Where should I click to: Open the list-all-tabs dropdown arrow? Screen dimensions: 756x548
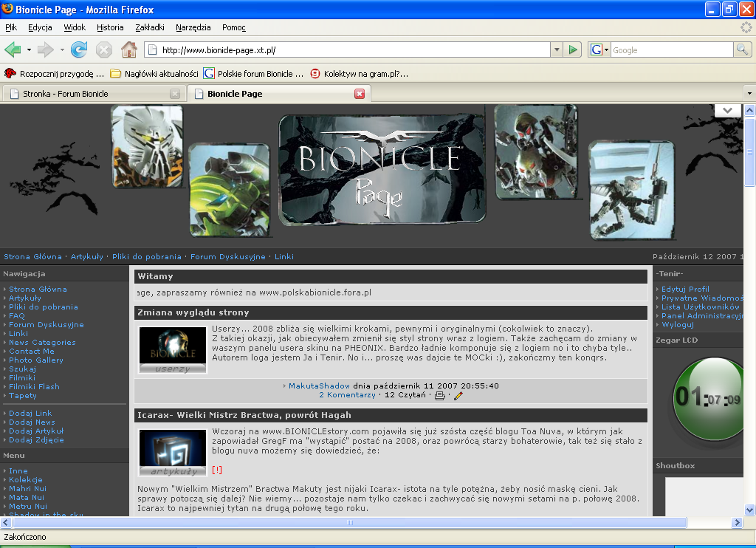click(749, 94)
